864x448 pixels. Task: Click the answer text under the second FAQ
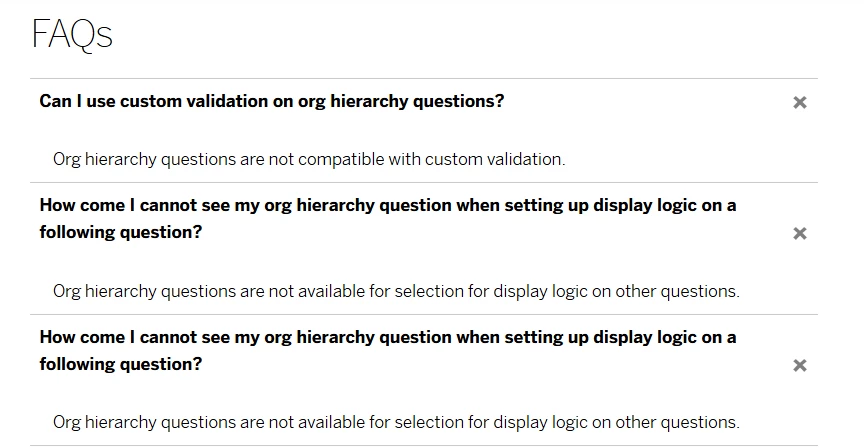point(396,291)
